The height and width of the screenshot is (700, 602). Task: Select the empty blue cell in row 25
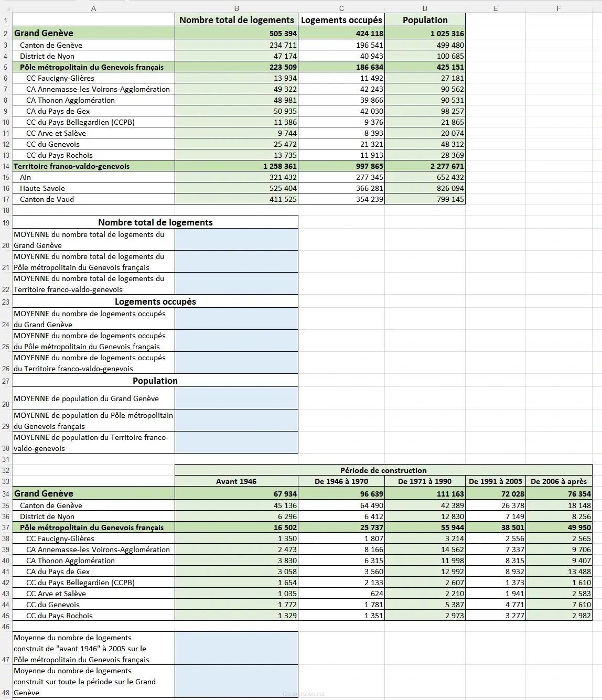[236, 341]
